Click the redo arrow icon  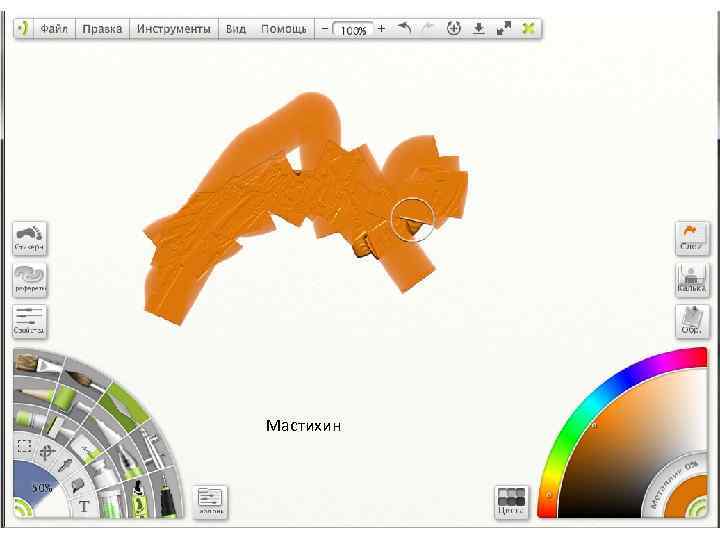point(428,28)
